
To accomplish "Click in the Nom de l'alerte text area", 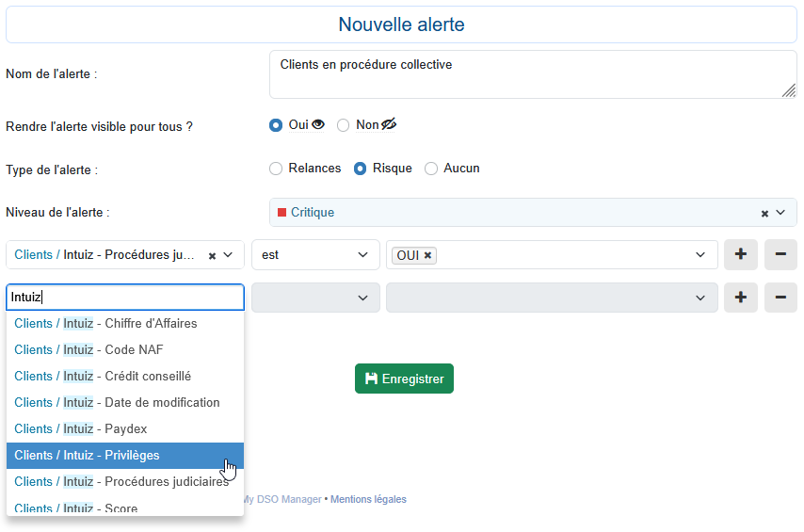I will click(533, 74).
